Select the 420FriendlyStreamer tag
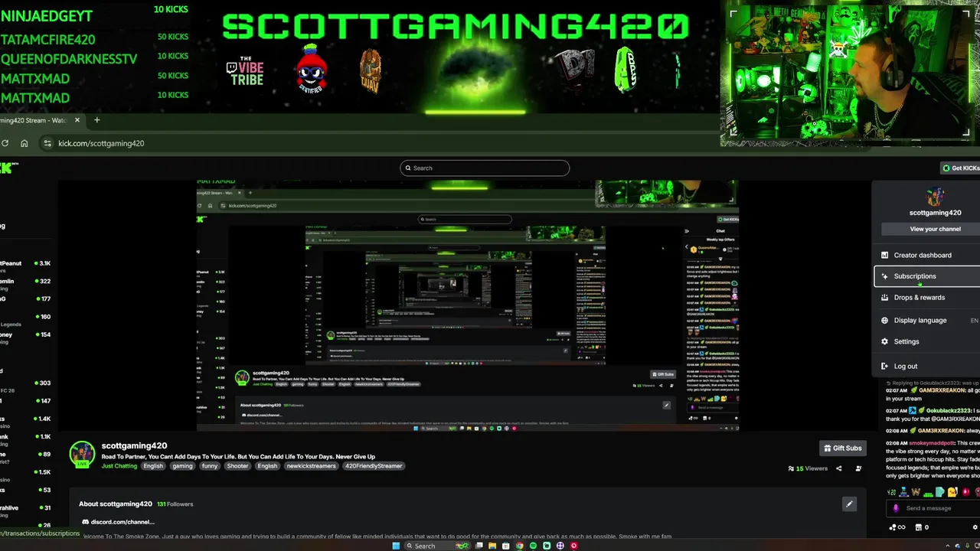The height and width of the screenshot is (551, 980). pyautogui.click(x=374, y=466)
